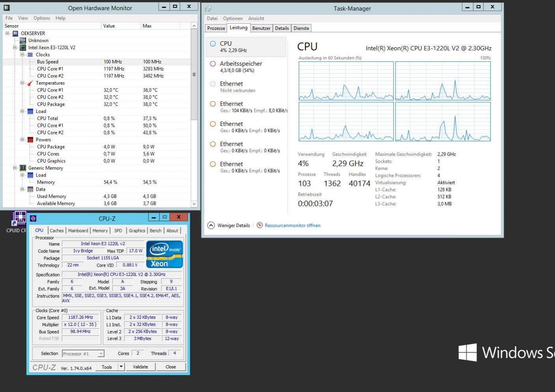Switch to the Dienste tab
Viewport: 555px width, 392px height.
(x=301, y=28)
